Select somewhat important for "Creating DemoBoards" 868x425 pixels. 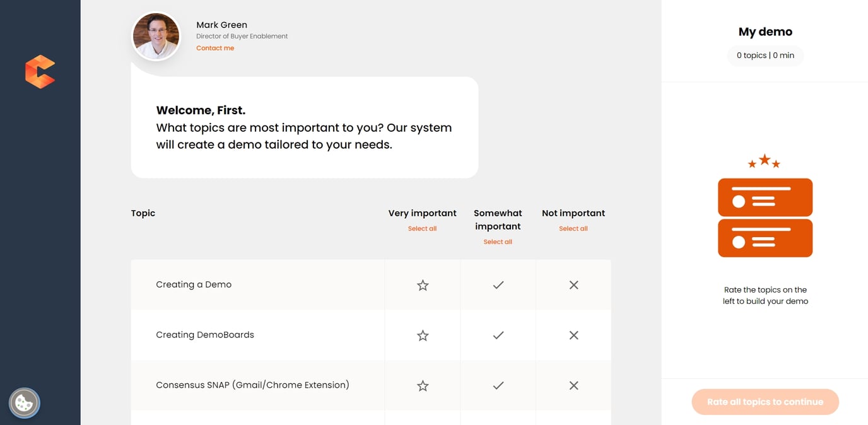498,335
